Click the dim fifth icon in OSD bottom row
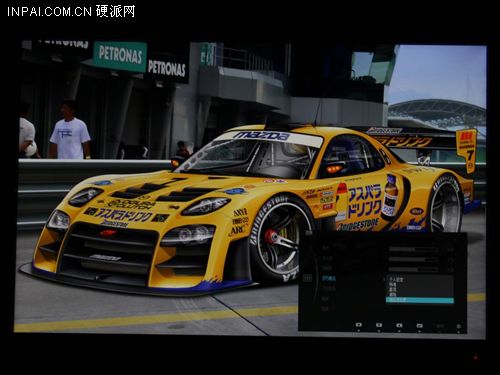 click(440, 326)
